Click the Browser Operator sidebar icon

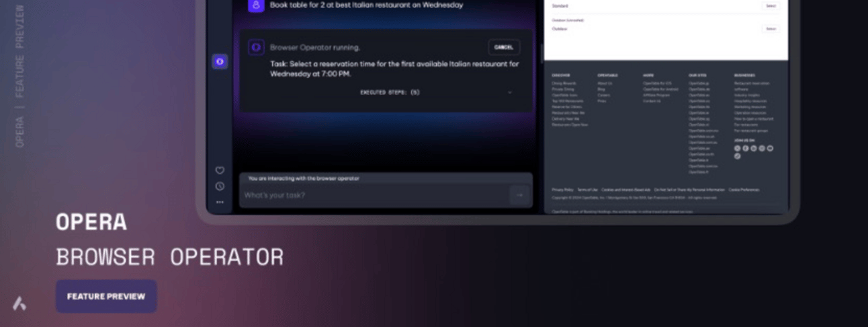(x=220, y=61)
